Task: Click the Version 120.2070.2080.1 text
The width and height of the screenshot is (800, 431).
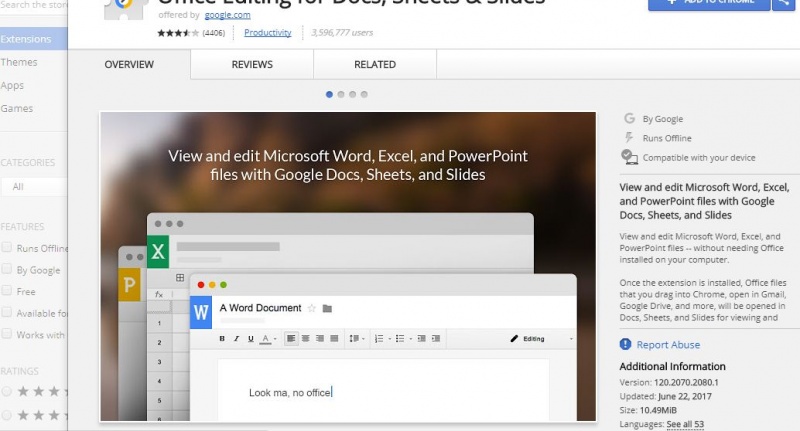Action: coord(669,383)
